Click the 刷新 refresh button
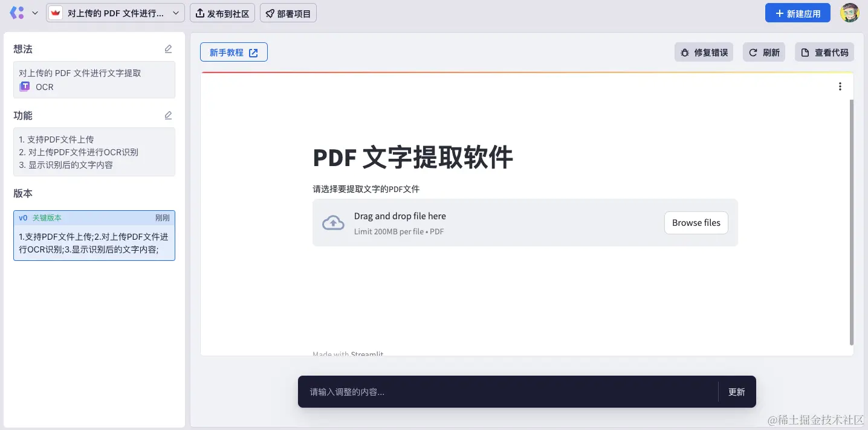This screenshot has height=430, width=868. click(764, 53)
